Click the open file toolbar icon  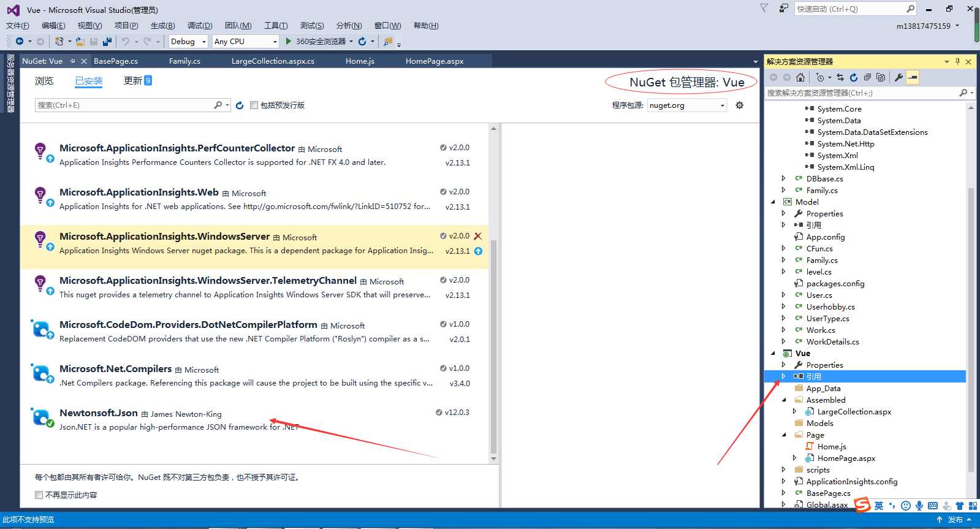pos(82,41)
